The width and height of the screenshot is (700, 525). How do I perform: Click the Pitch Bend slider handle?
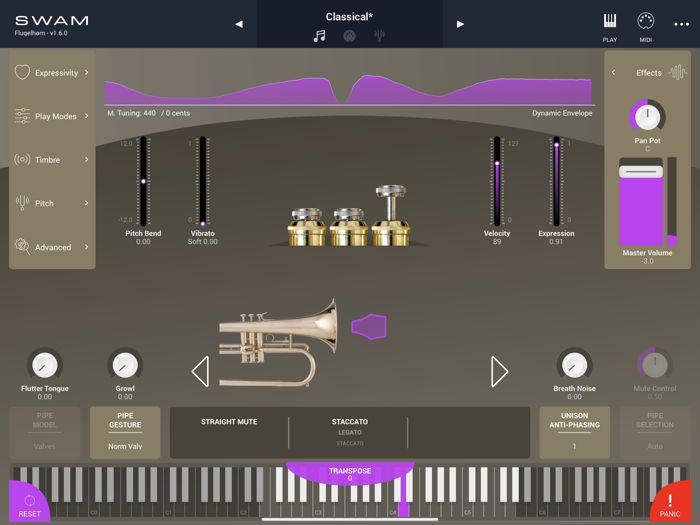coord(143,182)
